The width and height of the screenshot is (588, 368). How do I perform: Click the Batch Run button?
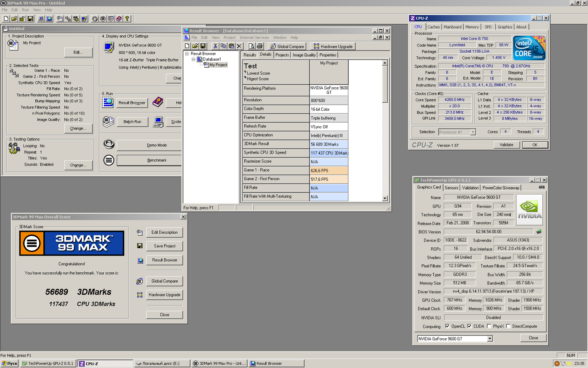click(132, 122)
